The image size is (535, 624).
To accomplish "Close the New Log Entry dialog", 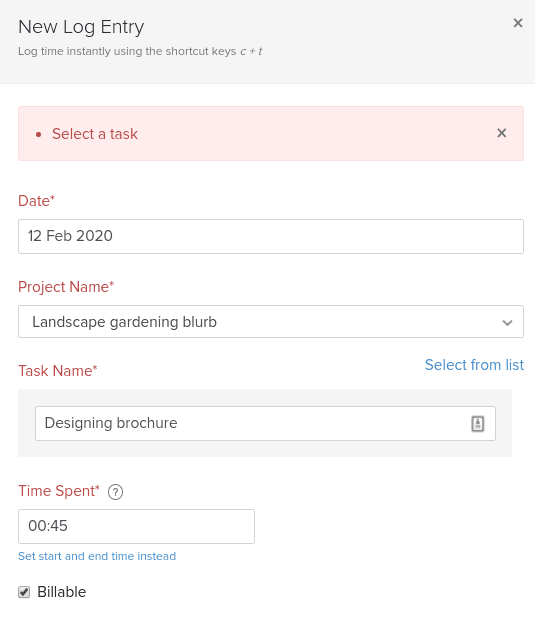I will click(x=517, y=23).
